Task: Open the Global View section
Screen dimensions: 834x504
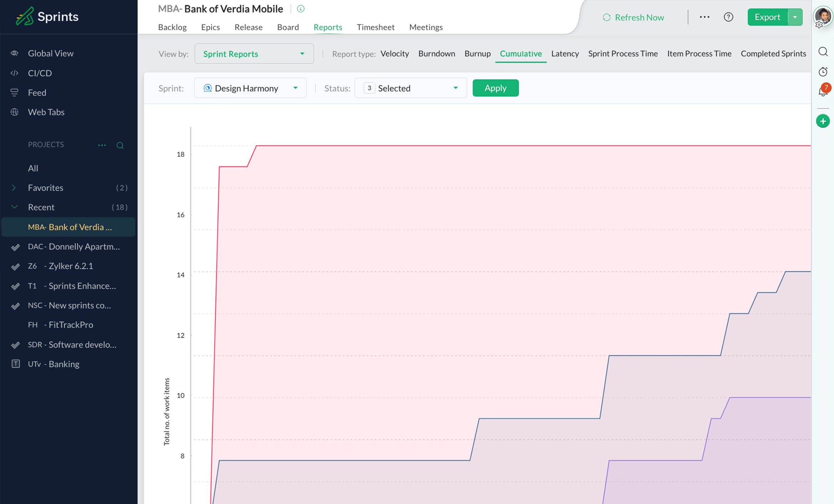Action: pos(51,53)
